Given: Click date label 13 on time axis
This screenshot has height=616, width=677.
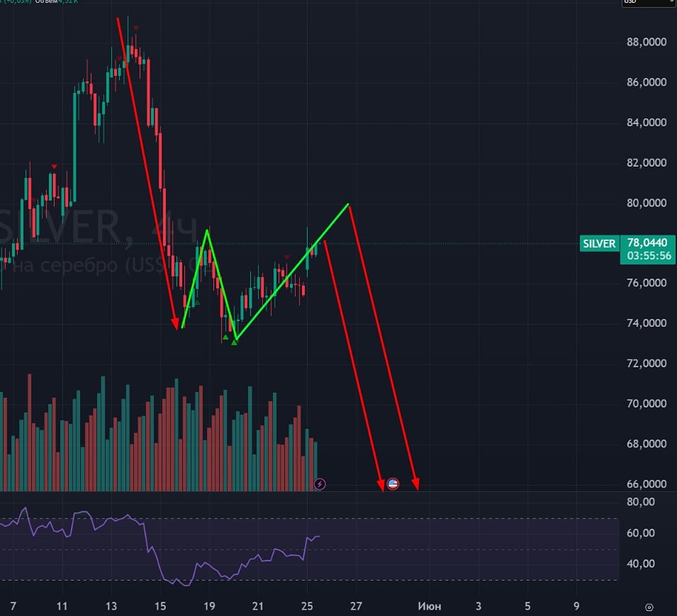Looking at the screenshot, I should coord(111,606).
